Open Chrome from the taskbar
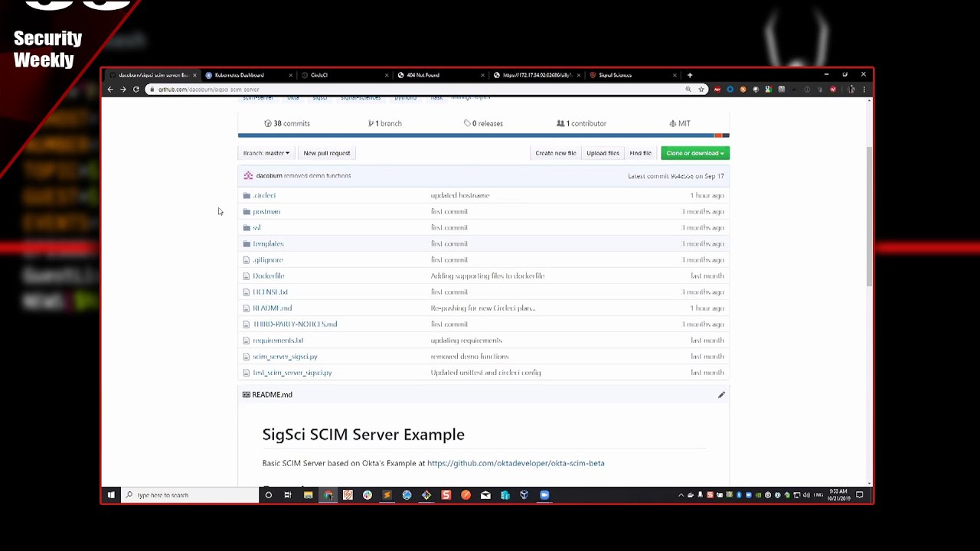This screenshot has width=980, height=551. click(x=328, y=495)
